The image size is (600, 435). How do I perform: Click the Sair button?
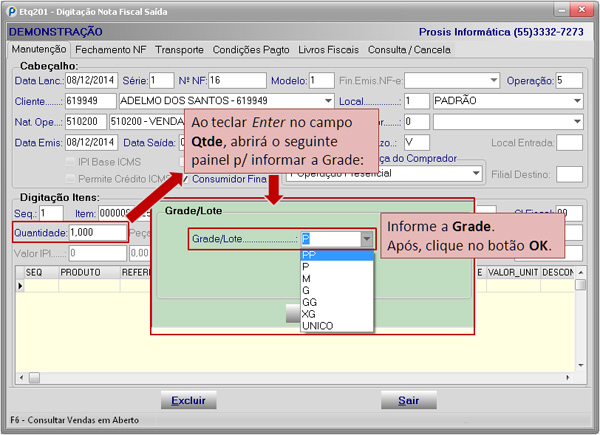(x=409, y=400)
